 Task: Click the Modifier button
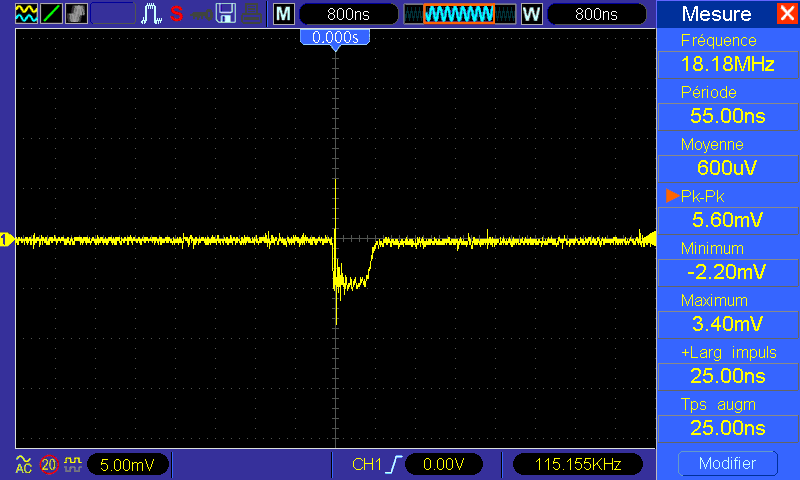click(726, 464)
